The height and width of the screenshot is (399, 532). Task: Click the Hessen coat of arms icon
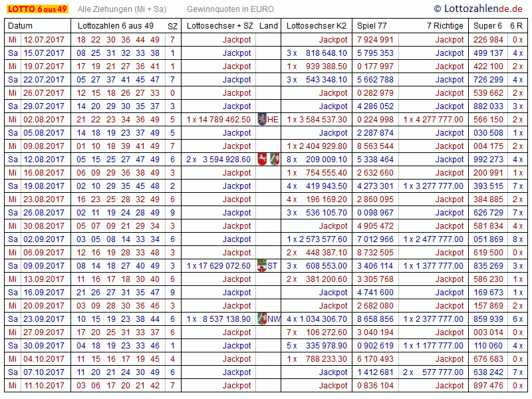click(261, 120)
